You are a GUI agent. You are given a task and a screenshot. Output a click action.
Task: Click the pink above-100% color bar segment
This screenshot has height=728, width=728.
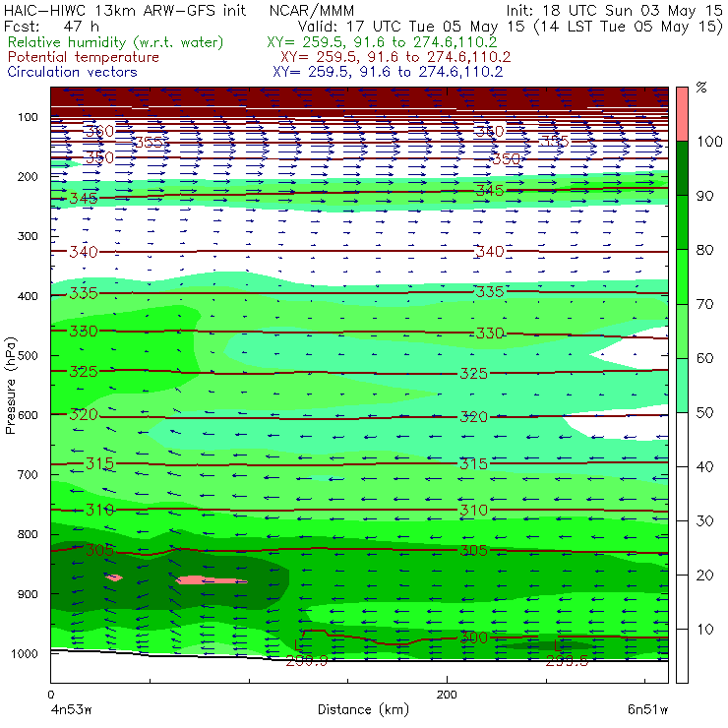pyautogui.click(x=682, y=114)
